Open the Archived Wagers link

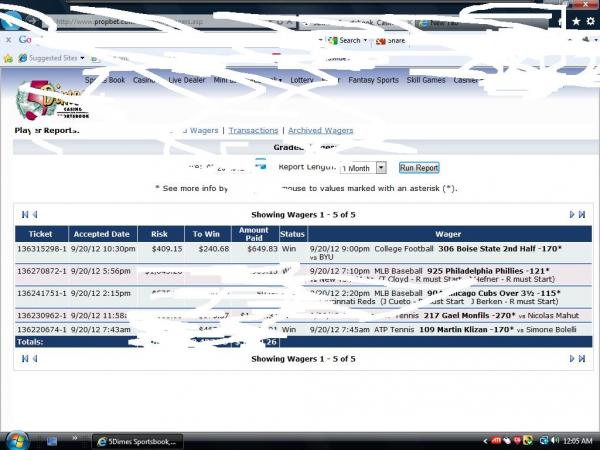[x=321, y=130]
